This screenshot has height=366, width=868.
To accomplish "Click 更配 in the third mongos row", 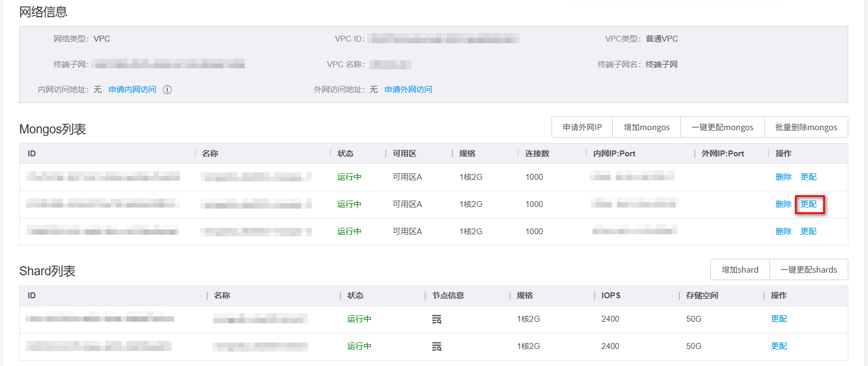I will coord(808,232).
